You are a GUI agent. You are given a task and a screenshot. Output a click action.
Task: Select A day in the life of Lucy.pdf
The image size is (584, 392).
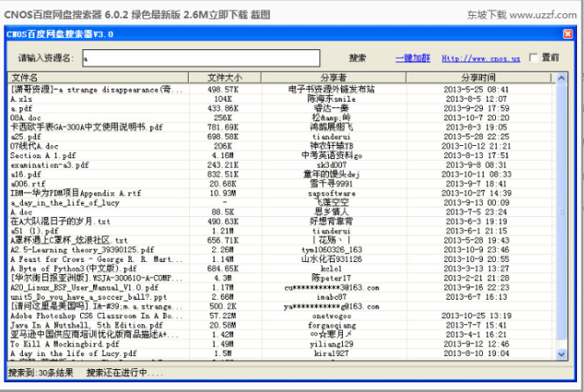tap(280, 353)
